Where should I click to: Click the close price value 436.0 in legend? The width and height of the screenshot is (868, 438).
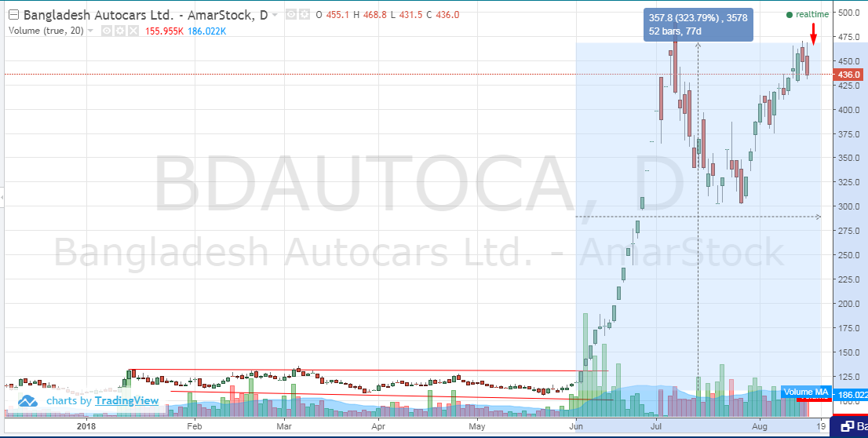447,15
